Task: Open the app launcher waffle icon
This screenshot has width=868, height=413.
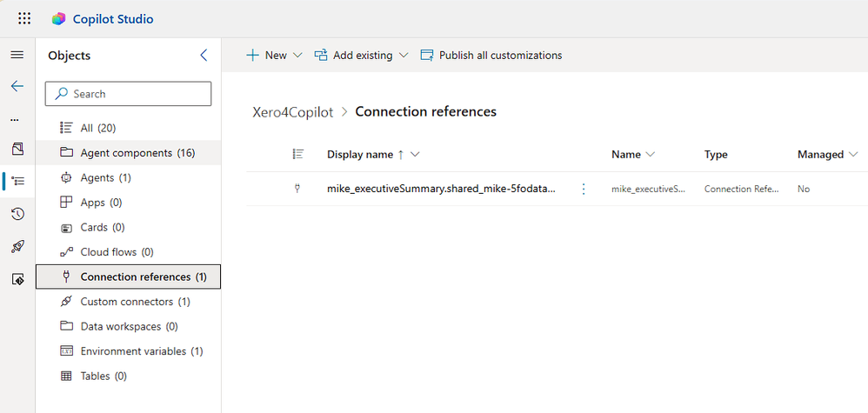Action: [24, 18]
